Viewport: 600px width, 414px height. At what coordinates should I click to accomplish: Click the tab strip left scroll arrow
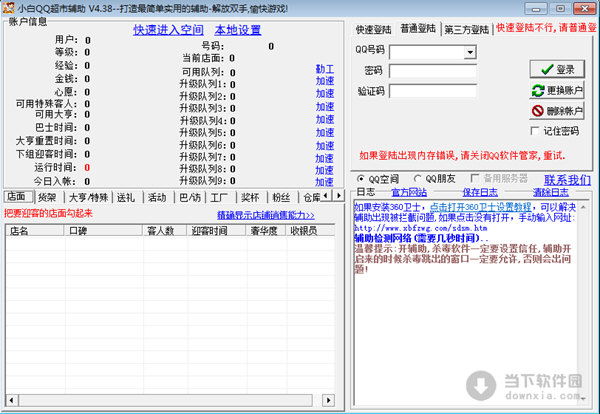326,196
